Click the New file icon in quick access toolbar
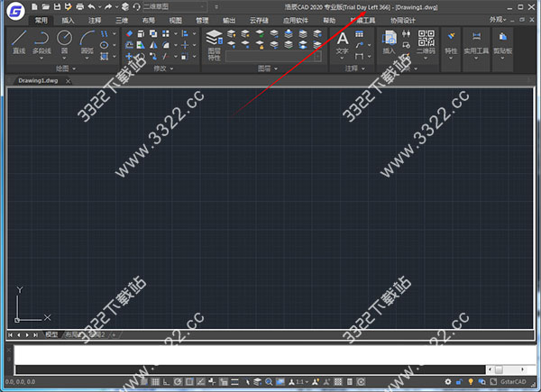Screen dimensions: 541x392 coord(34,6)
